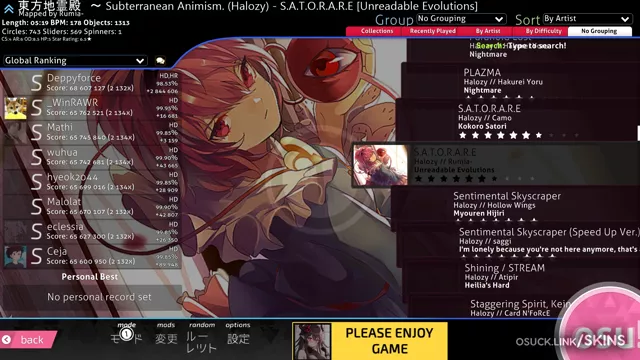Screen dimensions: 640x360
Task: Open the chat bubble icon beside ranking dropdown
Action: click(160, 61)
